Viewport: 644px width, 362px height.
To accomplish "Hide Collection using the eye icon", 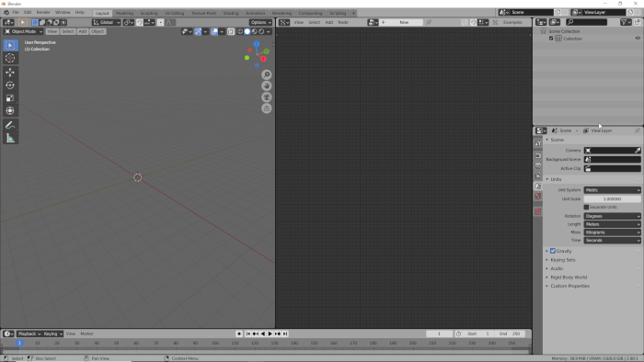I will pyautogui.click(x=638, y=38).
